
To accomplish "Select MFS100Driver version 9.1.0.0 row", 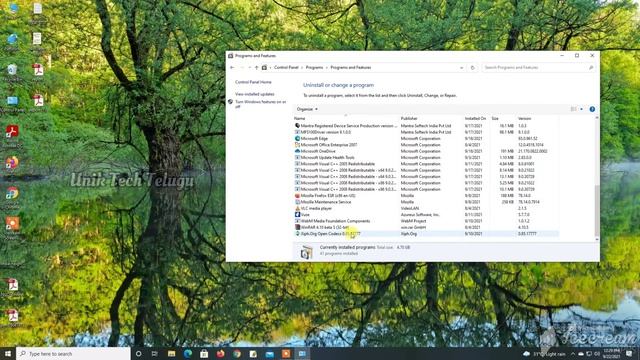I will pos(426,132).
